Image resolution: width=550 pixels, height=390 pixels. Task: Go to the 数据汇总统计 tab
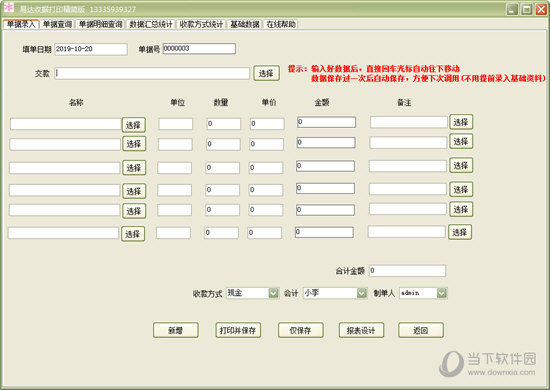[x=150, y=24]
